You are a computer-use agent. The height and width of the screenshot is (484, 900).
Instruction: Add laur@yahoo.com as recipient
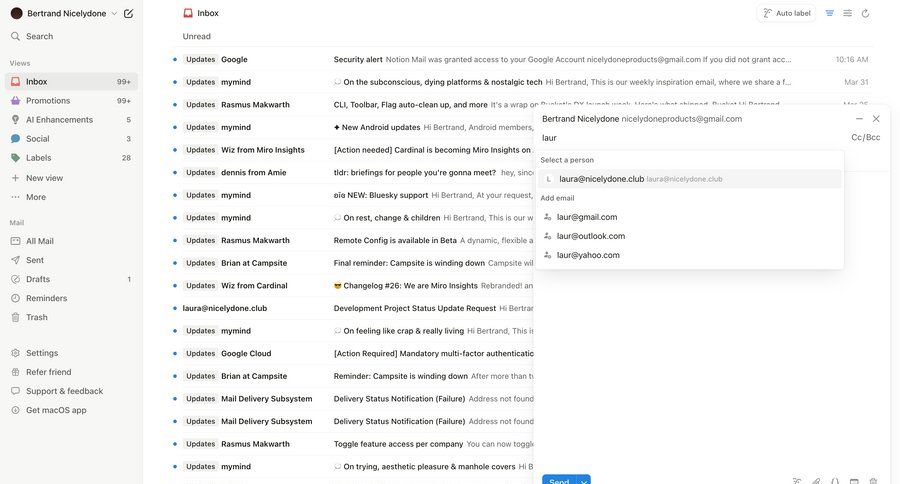coord(690,255)
